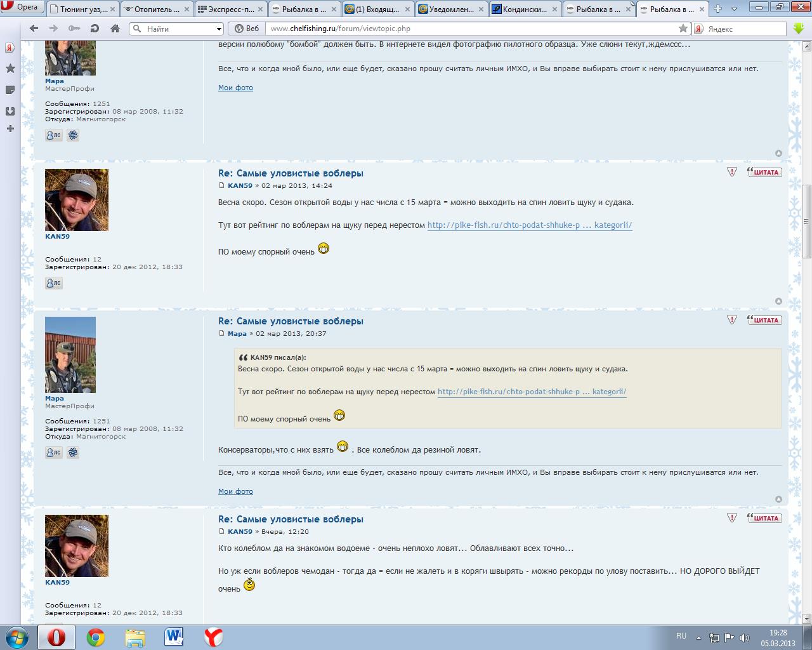Open notes panel in sidebar
The width and height of the screenshot is (812, 650).
10,90
